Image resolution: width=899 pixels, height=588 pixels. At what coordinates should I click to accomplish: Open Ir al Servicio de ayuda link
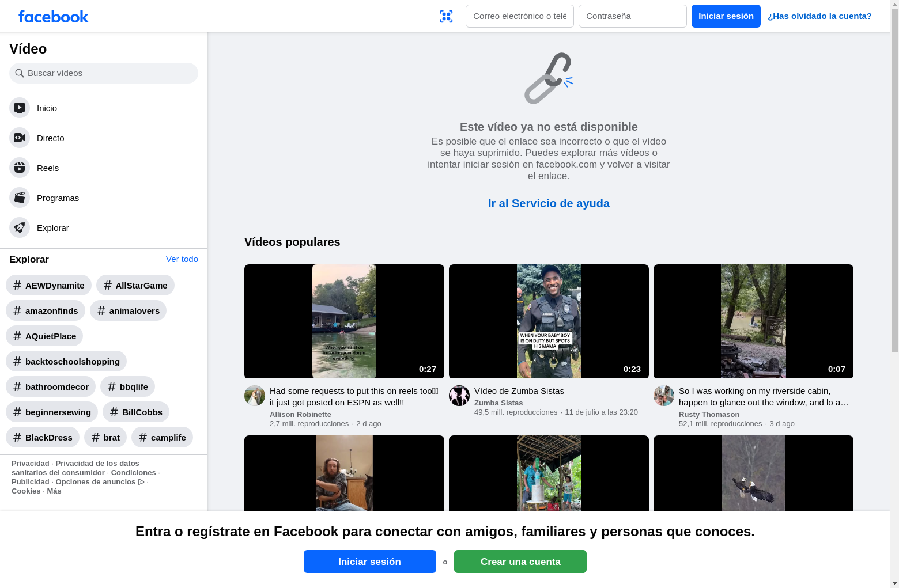click(549, 203)
